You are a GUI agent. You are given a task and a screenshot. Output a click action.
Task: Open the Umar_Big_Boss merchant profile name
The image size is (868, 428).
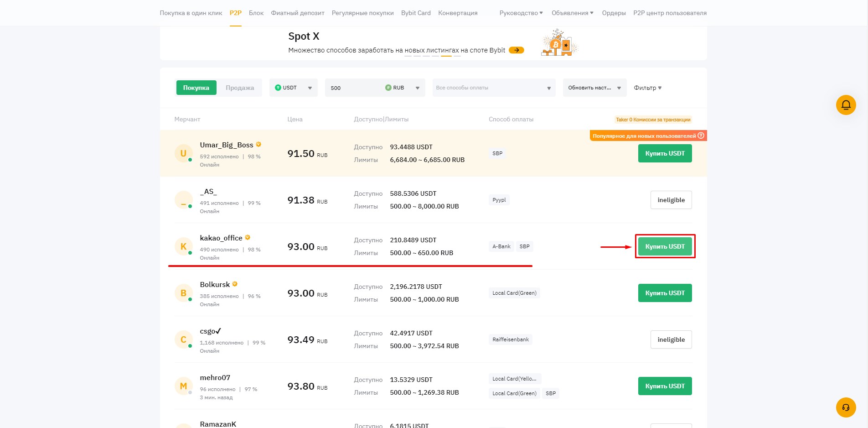click(227, 145)
